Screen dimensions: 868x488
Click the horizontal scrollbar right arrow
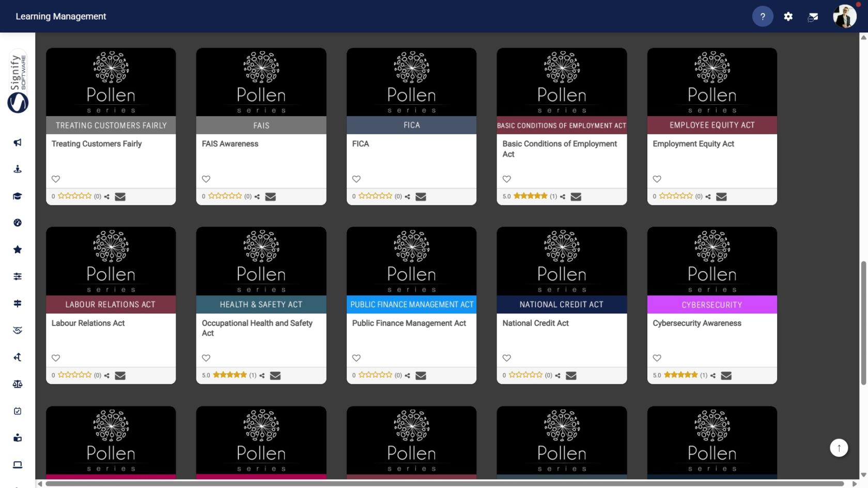[854, 484]
